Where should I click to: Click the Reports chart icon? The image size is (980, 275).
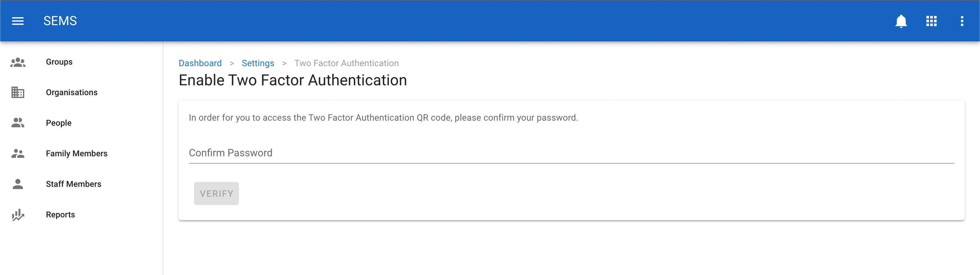18,215
